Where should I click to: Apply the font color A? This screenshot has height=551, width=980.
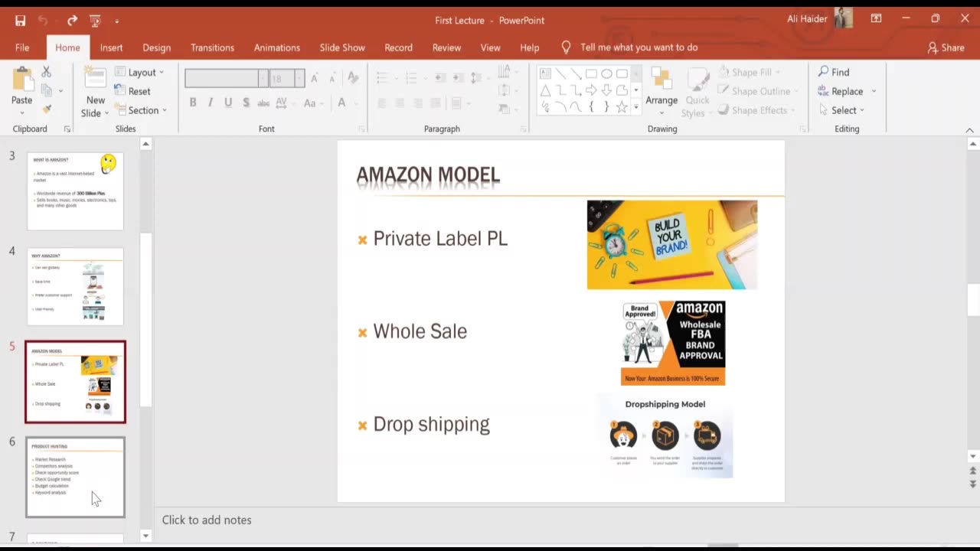pos(341,103)
